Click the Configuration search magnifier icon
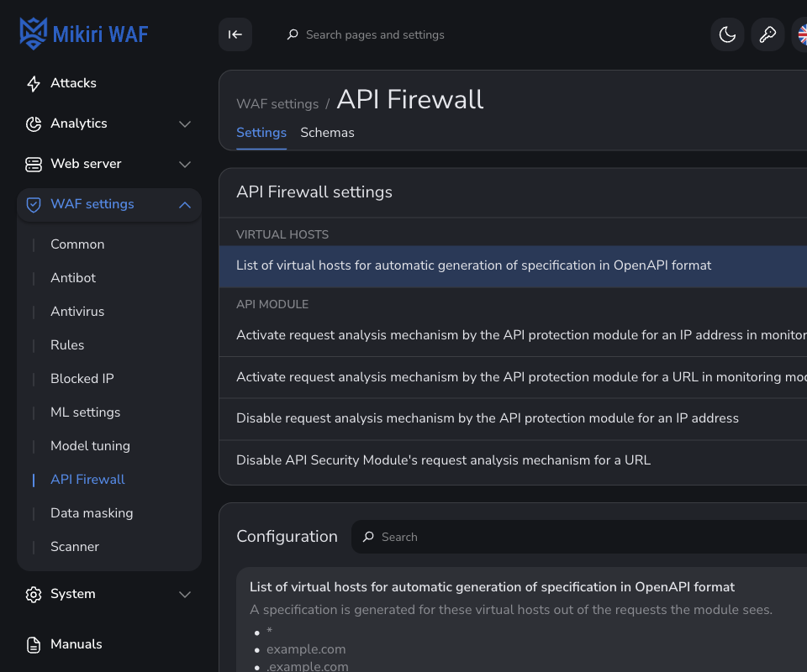The image size is (807, 672). pyautogui.click(x=368, y=537)
